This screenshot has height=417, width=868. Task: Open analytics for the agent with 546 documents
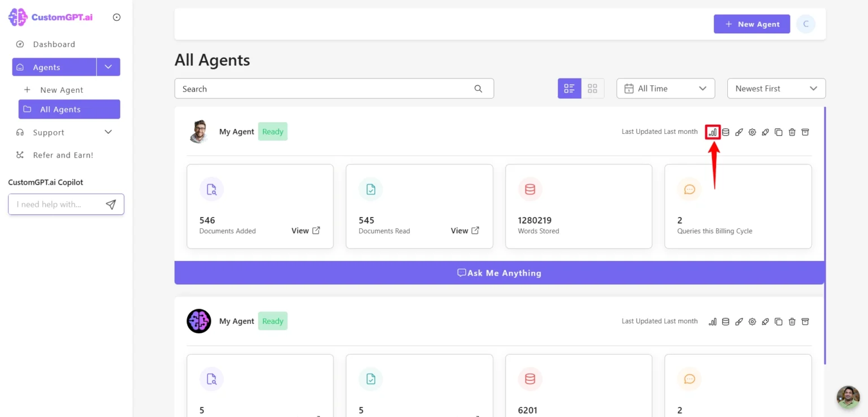point(713,132)
